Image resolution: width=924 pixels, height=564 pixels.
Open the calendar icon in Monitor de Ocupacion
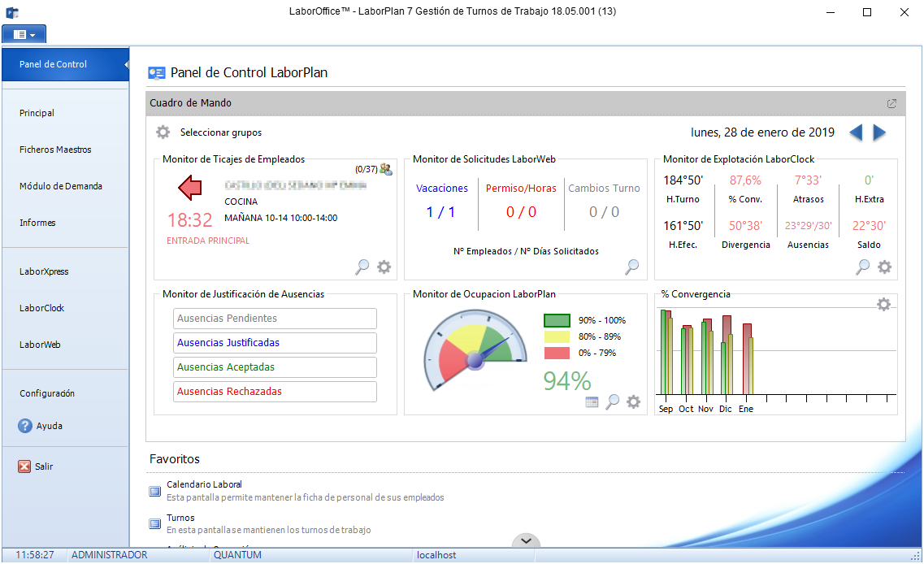[x=592, y=402]
